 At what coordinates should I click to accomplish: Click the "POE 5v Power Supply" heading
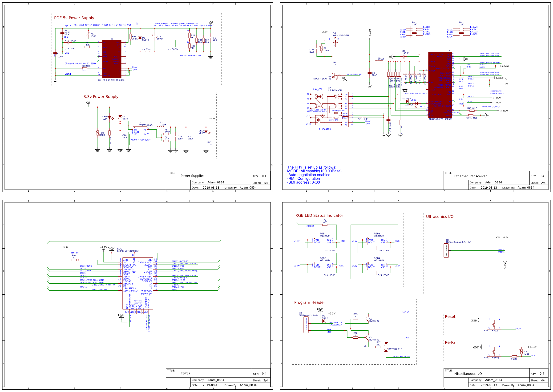click(x=74, y=18)
